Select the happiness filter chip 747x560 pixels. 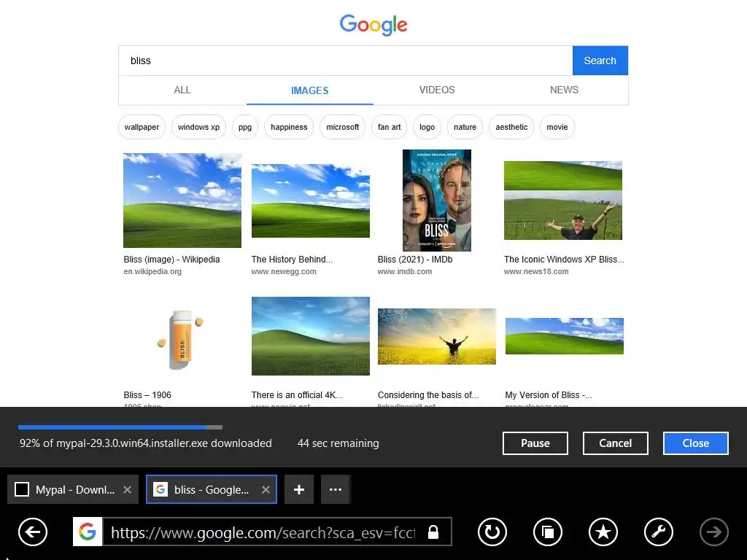[289, 127]
